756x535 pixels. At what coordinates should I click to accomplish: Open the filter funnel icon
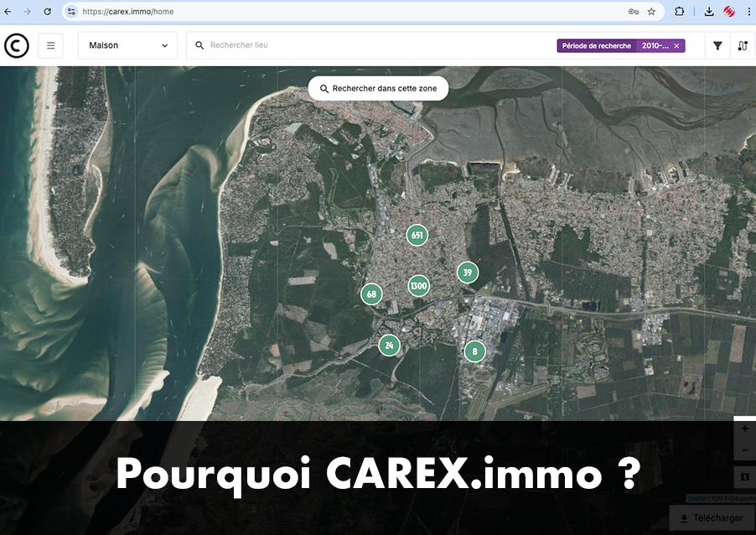717,46
